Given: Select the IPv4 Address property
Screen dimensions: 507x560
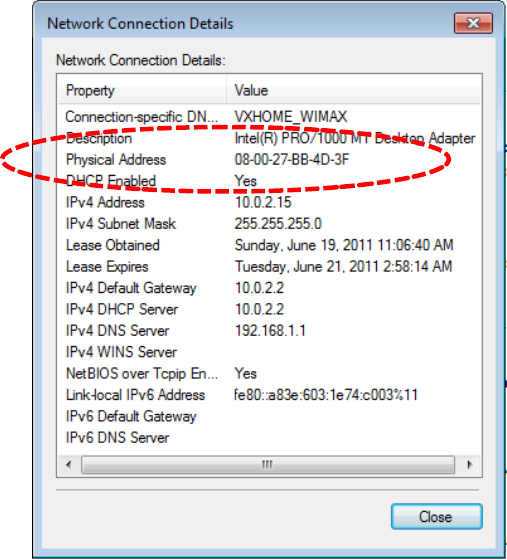Looking at the screenshot, I should 105,202.
